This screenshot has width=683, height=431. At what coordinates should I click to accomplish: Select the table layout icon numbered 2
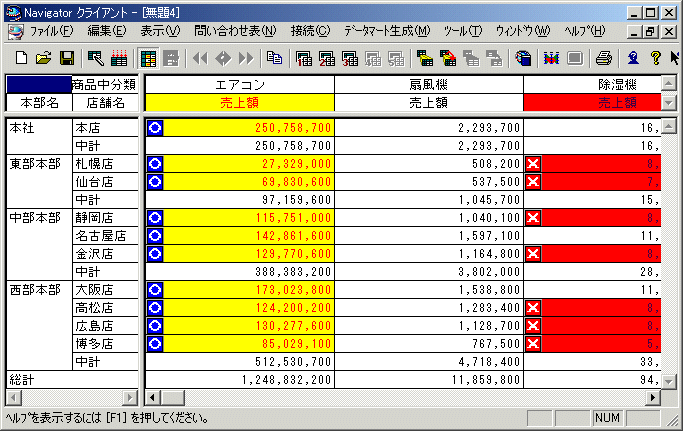pyautogui.click(x=327, y=58)
